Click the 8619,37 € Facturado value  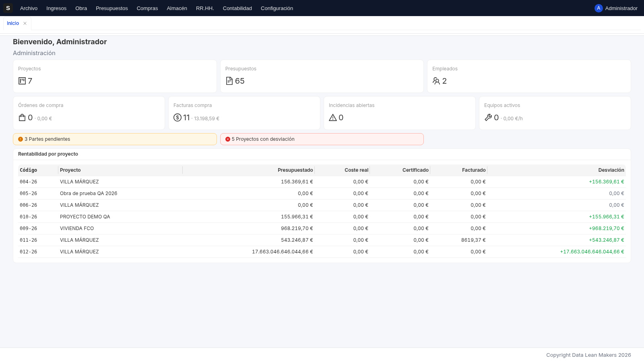473,240
